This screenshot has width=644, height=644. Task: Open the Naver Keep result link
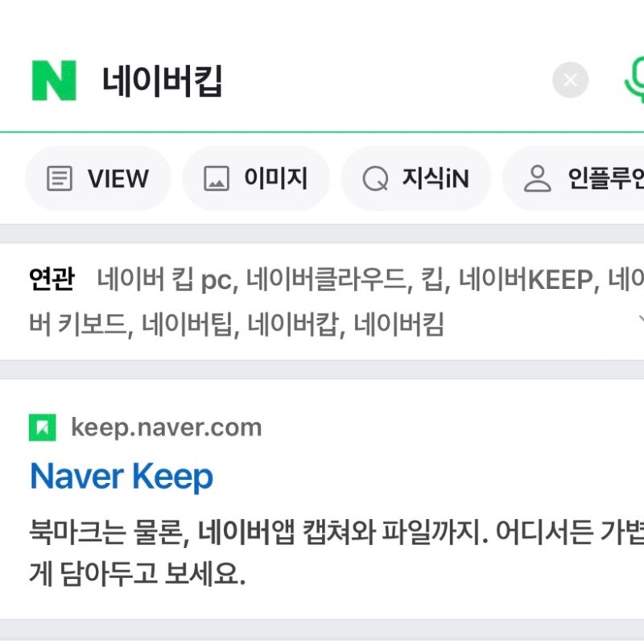[x=122, y=475]
